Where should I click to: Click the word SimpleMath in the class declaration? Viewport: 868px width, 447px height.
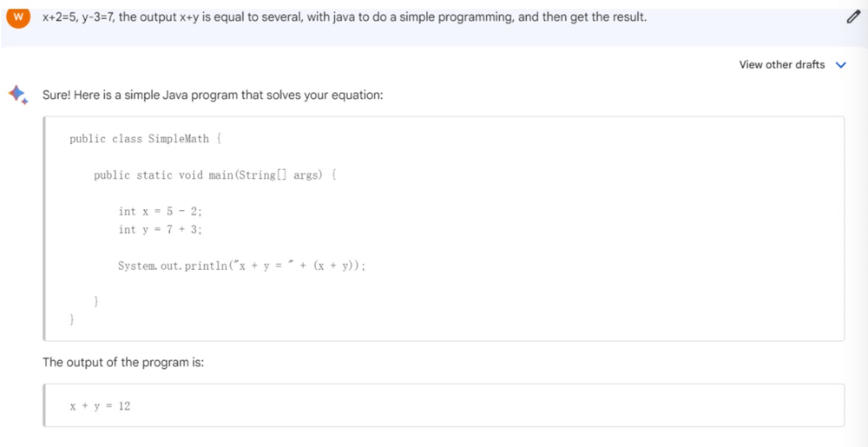point(179,139)
